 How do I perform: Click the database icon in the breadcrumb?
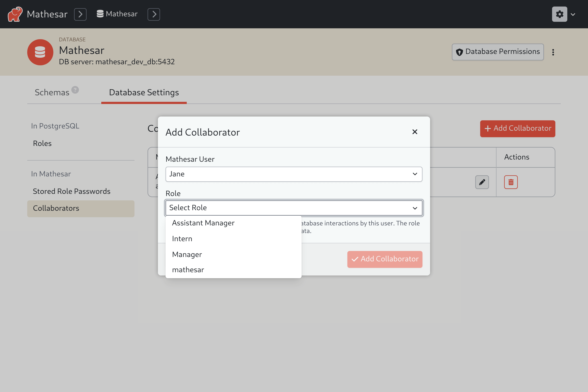pyautogui.click(x=100, y=14)
